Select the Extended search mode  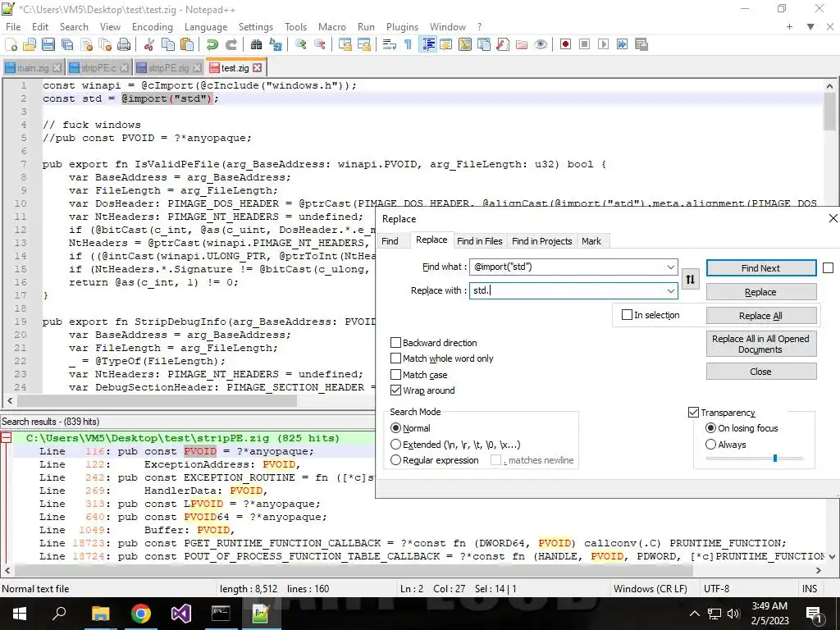pyautogui.click(x=396, y=444)
